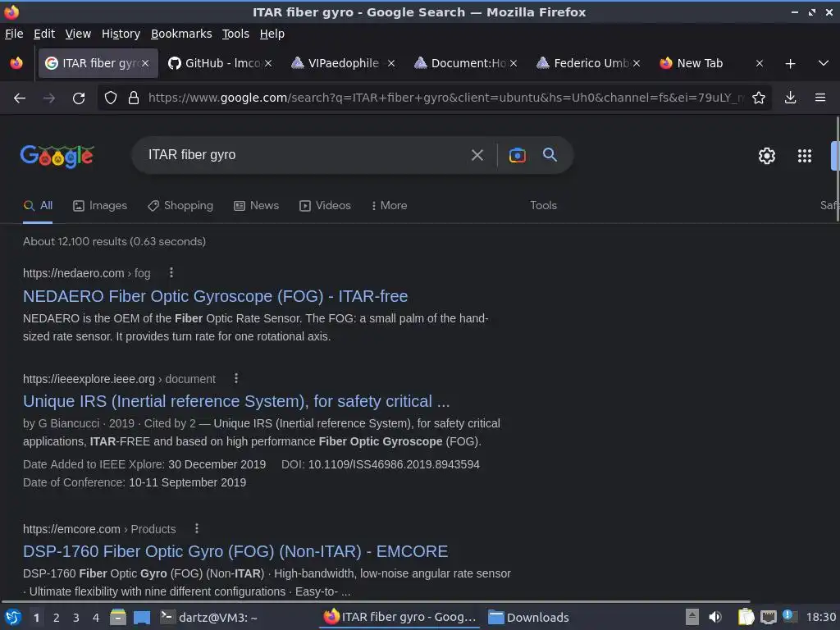
Task: Click the network monitor tray icon
Action: [x=768, y=617]
